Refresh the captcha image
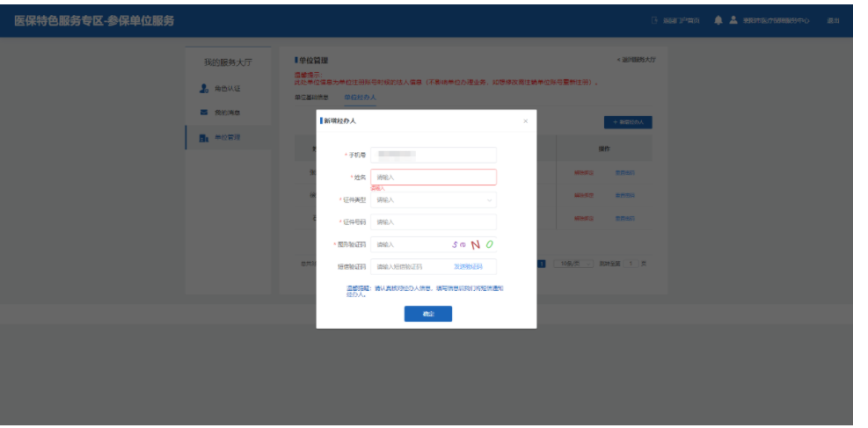The width and height of the screenshot is (868, 428). pyautogui.click(x=472, y=244)
